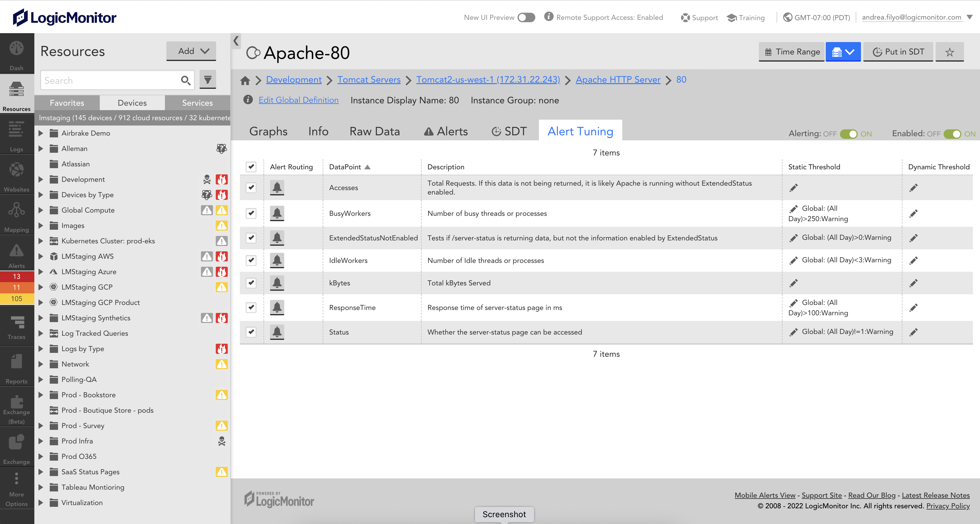980x524 pixels.
Task: Sort by the DataPoint column header
Action: [349, 167]
